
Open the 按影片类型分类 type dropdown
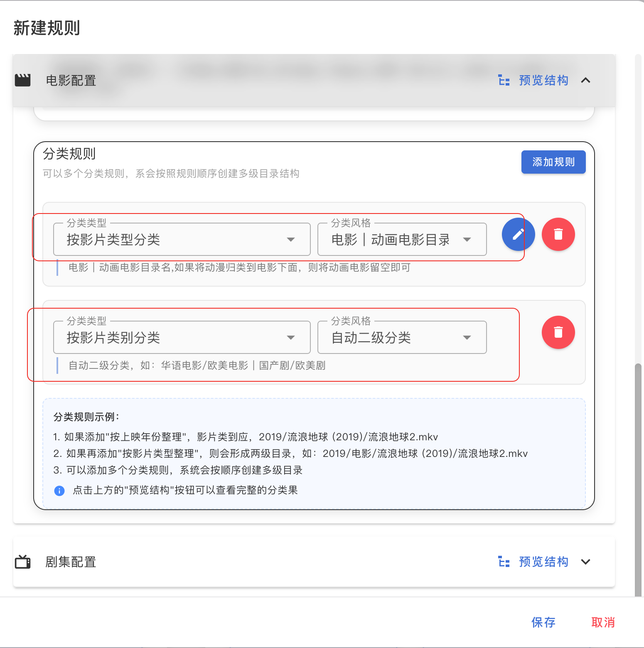pos(182,239)
